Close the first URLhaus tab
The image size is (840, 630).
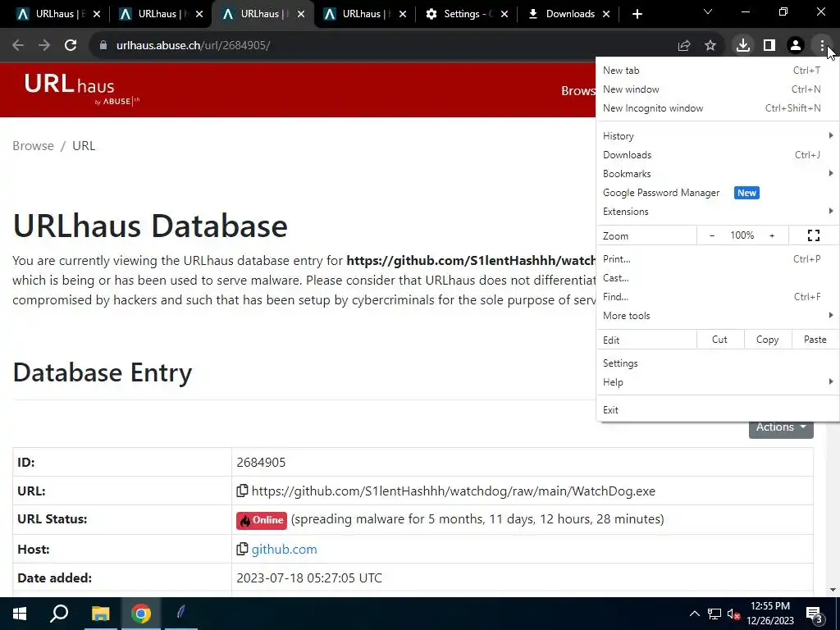pyautogui.click(x=97, y=14)
